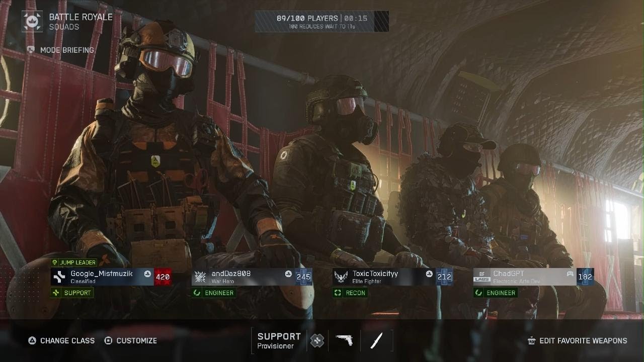The image size is (644, 362).
Task: Open Edit Favorite Weapons
Action: (x=584, y=340)
